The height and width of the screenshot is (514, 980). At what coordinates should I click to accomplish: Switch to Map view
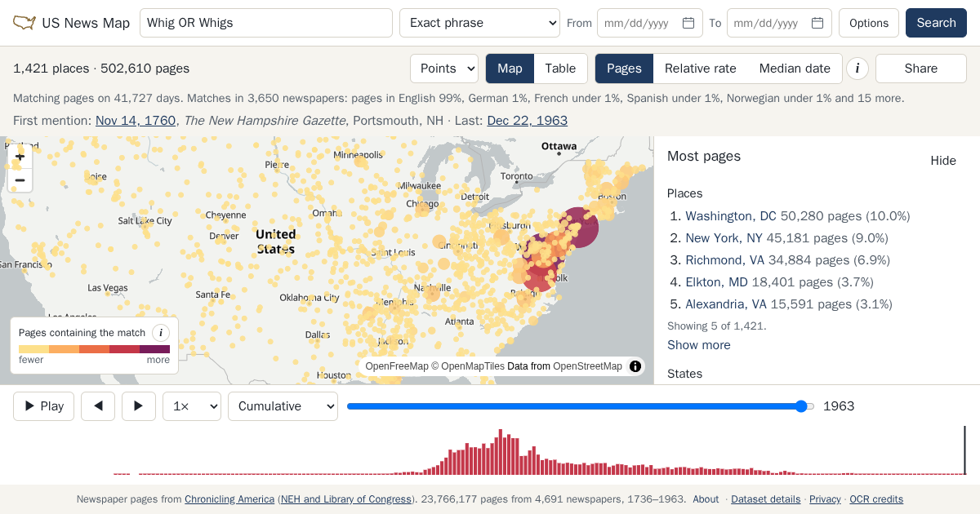[510, 69]
